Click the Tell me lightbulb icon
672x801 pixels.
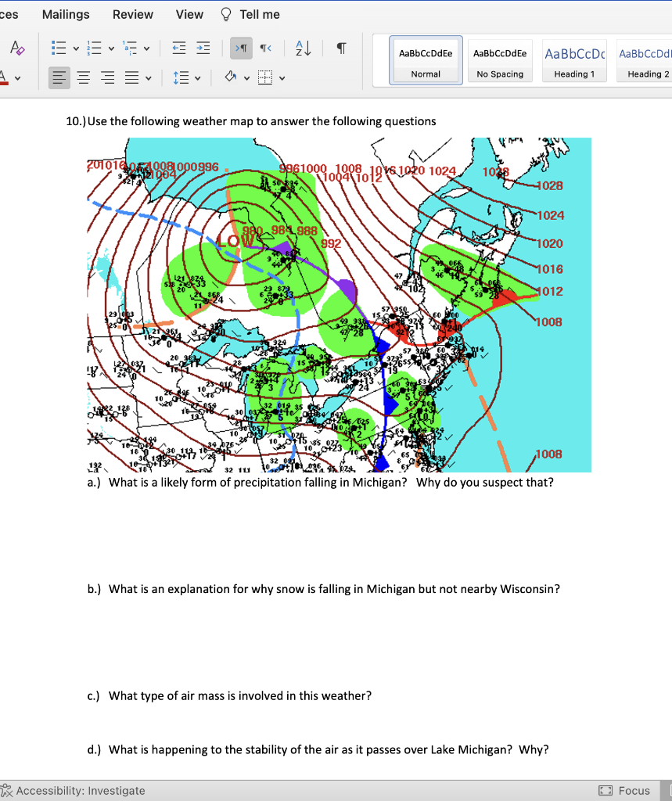coord(226,14)
